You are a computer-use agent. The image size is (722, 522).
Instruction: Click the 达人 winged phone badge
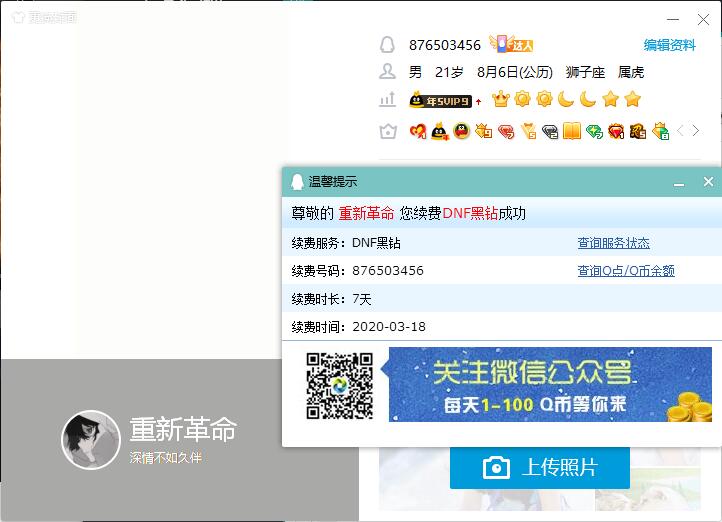[511, 44]
